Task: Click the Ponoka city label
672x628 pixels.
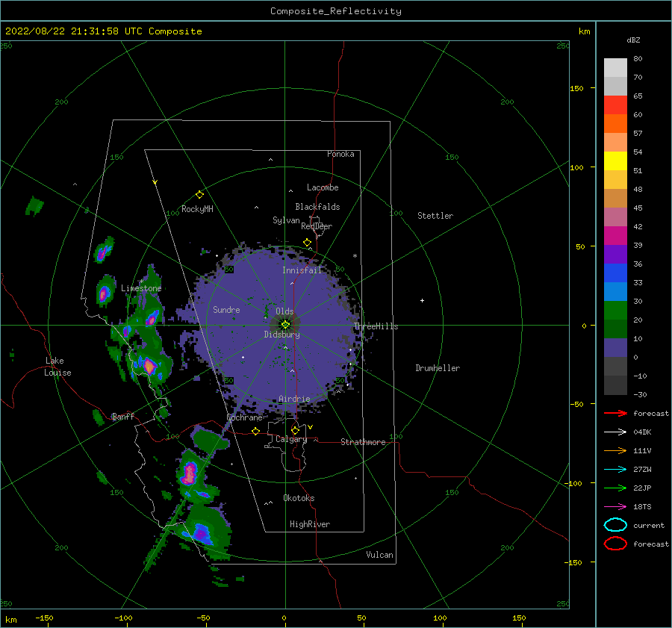Action: pos(340,154)
